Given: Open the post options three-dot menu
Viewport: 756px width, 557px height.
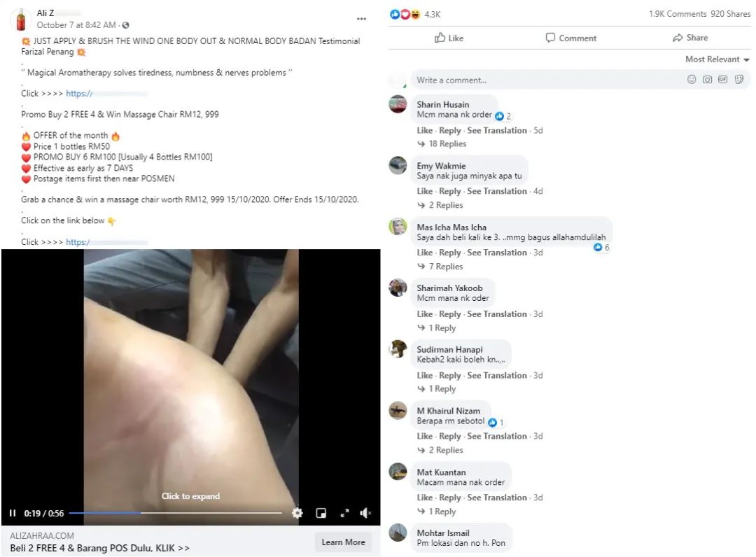Looking at the screenshot, I should 361,19.
